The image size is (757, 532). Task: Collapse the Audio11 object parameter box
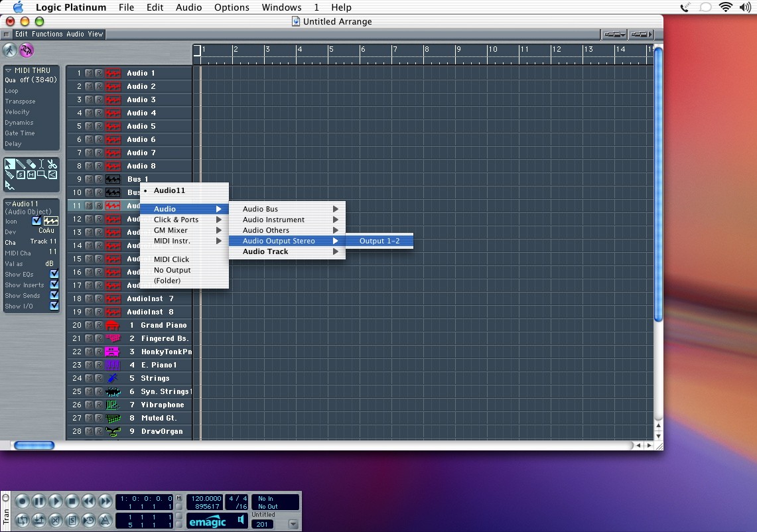pyautogui.click(x=9, y=204)
